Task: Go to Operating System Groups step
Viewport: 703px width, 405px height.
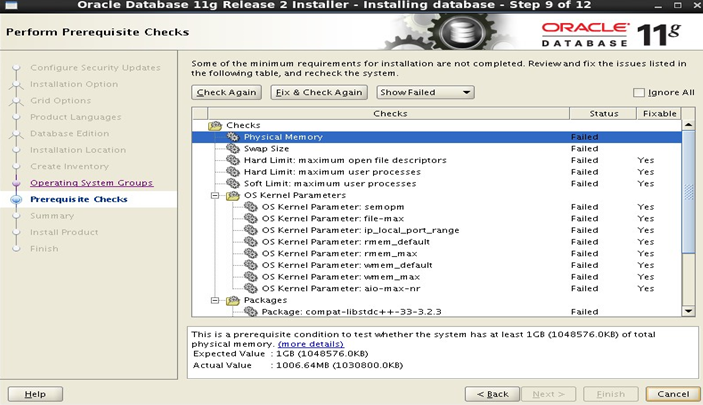Action: pos(91,183)
